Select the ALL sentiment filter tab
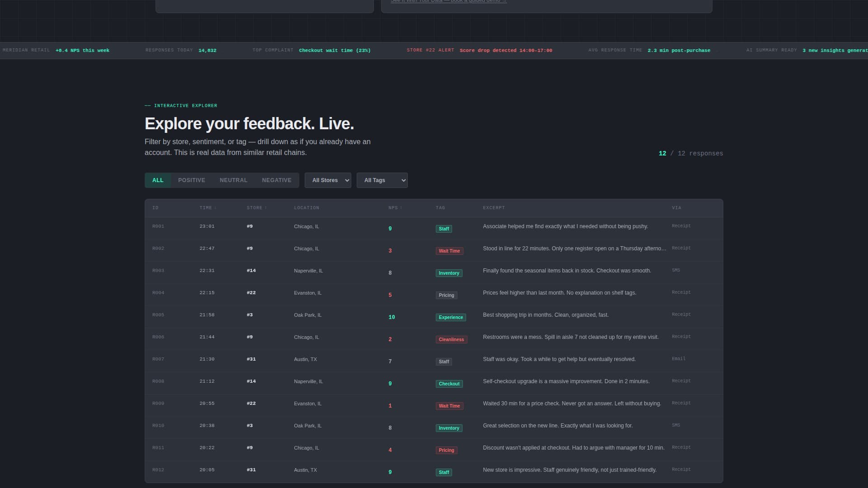This screenshot has width=868, height=488. pyautogui.click(x=158, y=180)
